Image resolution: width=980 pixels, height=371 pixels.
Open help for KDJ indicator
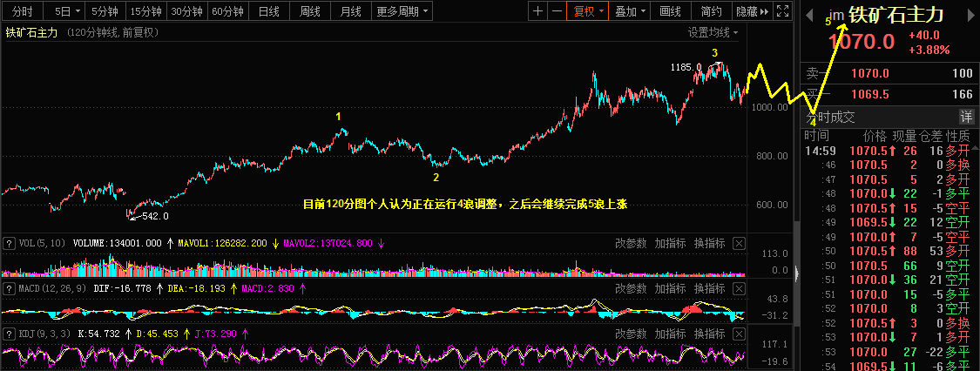pos(10,334)
